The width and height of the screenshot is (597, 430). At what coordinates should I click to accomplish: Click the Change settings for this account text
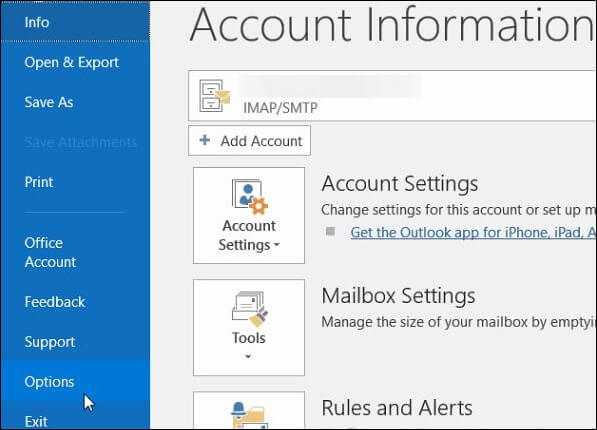pyautogui.click(x=458, y=210)
